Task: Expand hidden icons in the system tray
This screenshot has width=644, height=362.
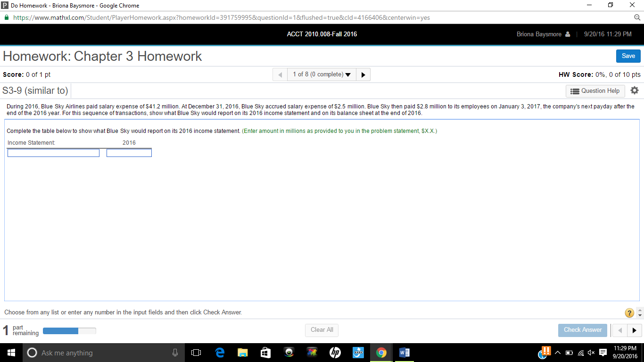Action: (x=557, y=352)
